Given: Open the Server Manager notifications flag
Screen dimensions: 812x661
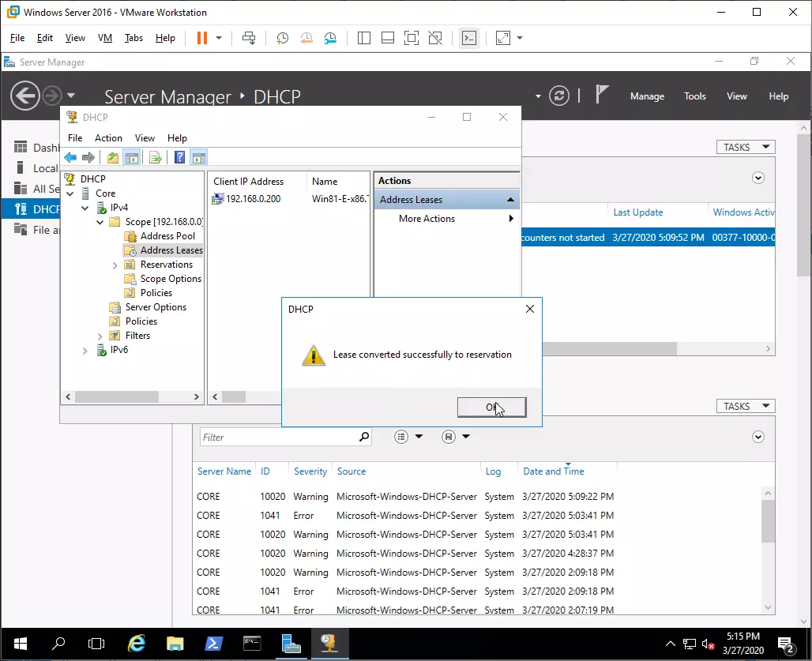Looking at the screenshot, I should (602, 95).
